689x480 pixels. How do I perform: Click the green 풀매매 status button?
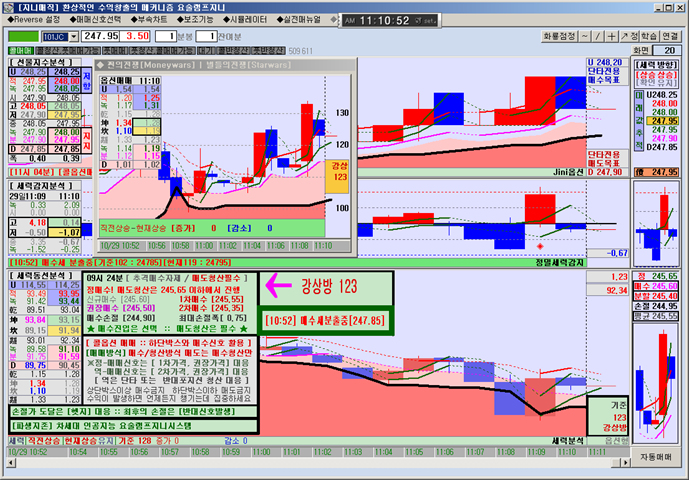21,51
